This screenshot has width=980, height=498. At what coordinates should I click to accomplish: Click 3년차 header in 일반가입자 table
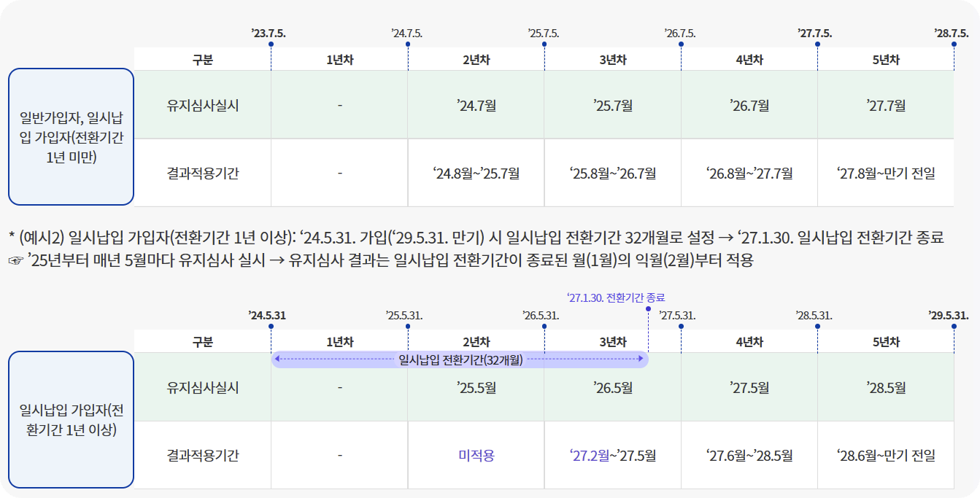612,60
